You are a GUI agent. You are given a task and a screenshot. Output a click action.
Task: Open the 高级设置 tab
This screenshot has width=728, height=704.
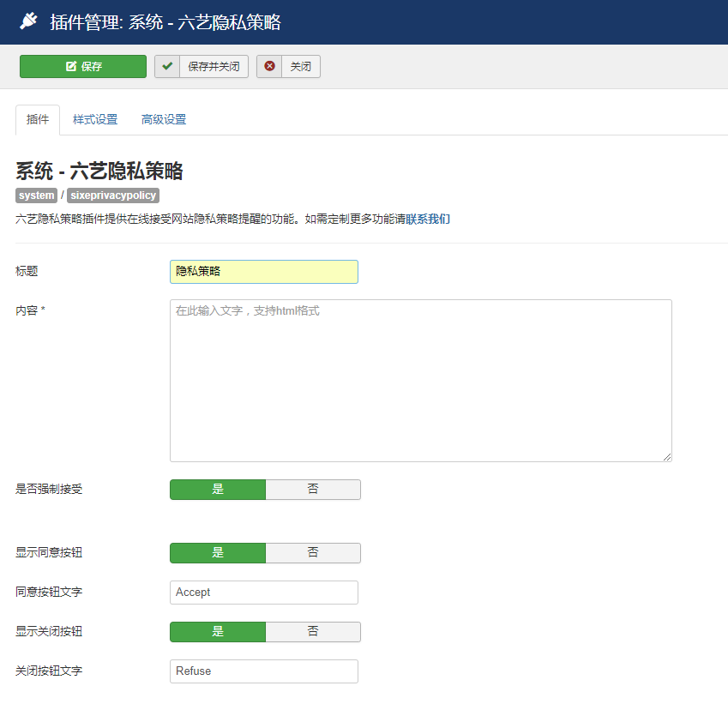[x=164, y=120]
